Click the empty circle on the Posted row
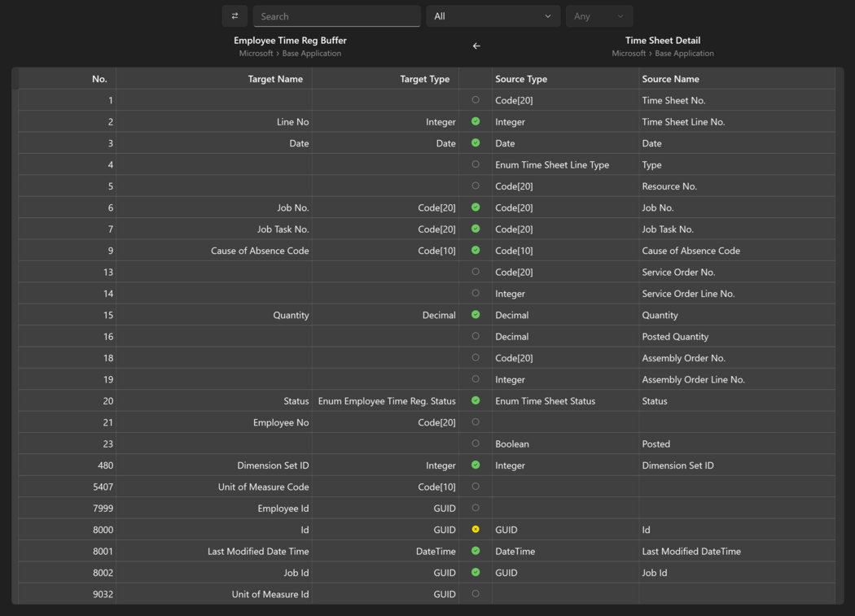 [x=476, y=443]
